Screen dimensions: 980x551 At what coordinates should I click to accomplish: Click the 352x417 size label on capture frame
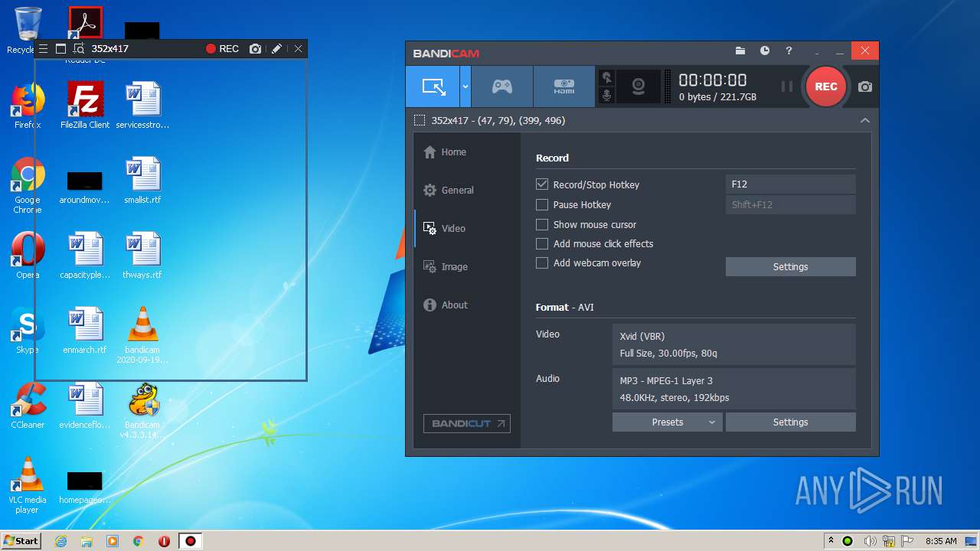click(x=110, y=48)
